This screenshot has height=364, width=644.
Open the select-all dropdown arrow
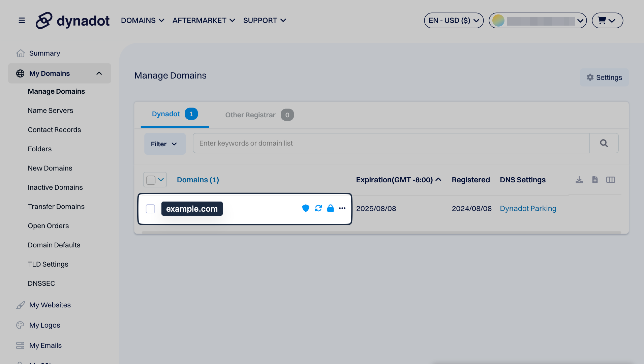click(x=161, y=180)
